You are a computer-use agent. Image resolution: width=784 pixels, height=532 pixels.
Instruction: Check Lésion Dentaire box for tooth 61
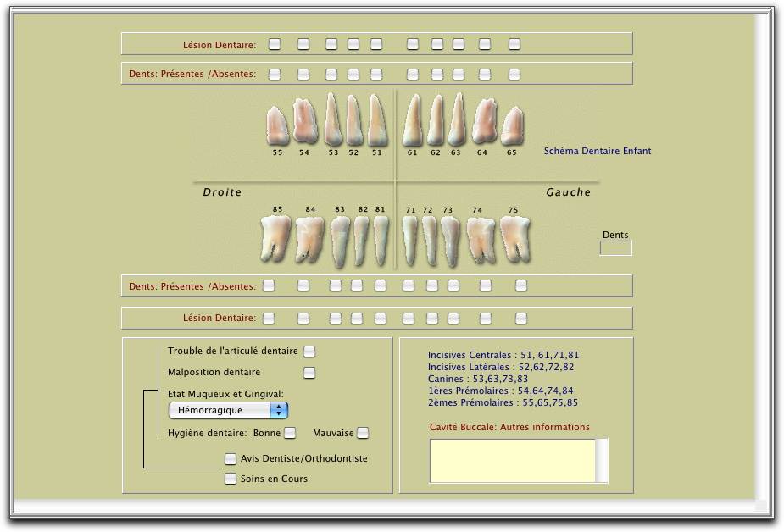413,44
